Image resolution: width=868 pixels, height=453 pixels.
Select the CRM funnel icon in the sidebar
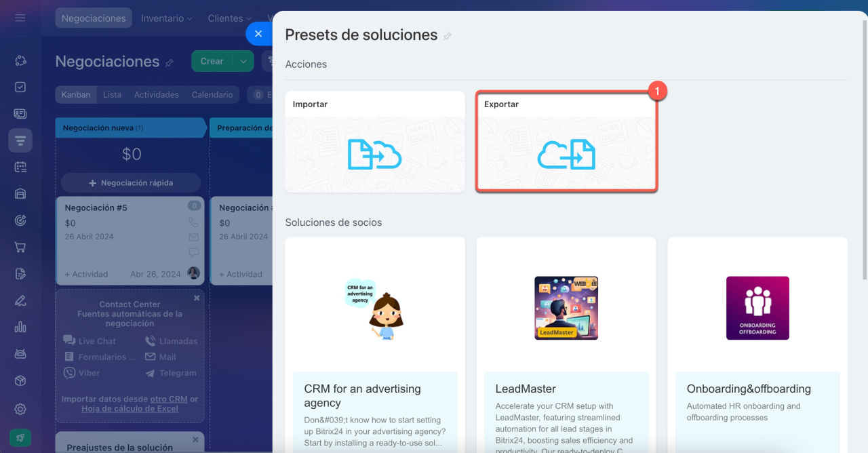[20, 140]
